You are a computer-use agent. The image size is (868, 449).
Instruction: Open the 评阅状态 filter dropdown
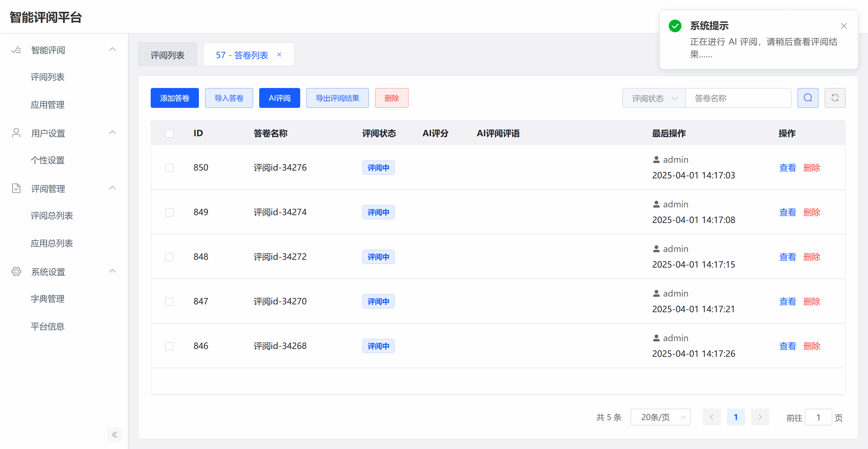pyautogui.click(x=654, y=98)
